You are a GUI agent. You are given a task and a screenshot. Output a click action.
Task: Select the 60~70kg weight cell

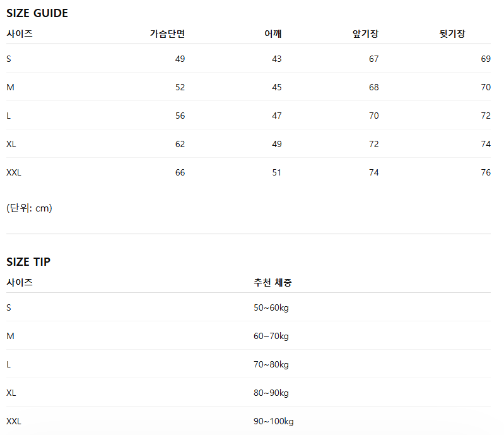coord(271,337)
